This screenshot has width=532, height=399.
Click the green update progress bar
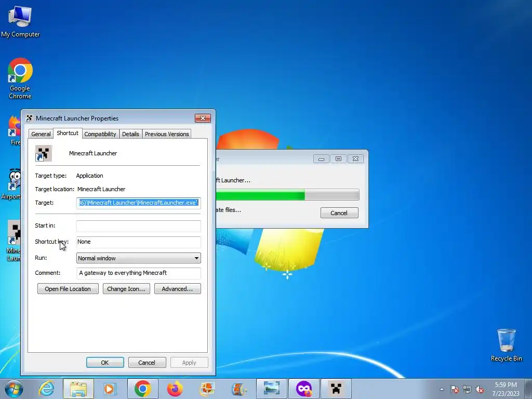pyautogui.click(x=287, y=195)
